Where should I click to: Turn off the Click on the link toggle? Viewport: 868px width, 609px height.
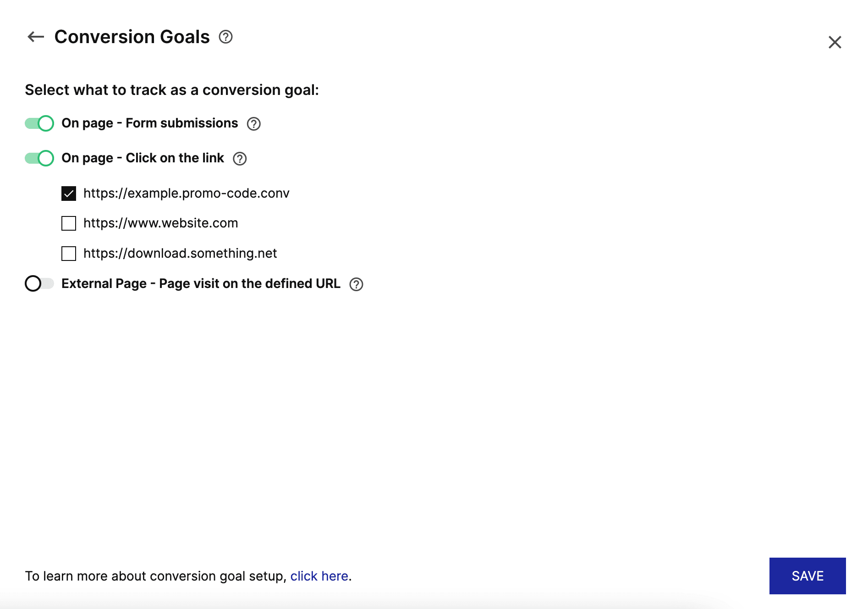39,158
